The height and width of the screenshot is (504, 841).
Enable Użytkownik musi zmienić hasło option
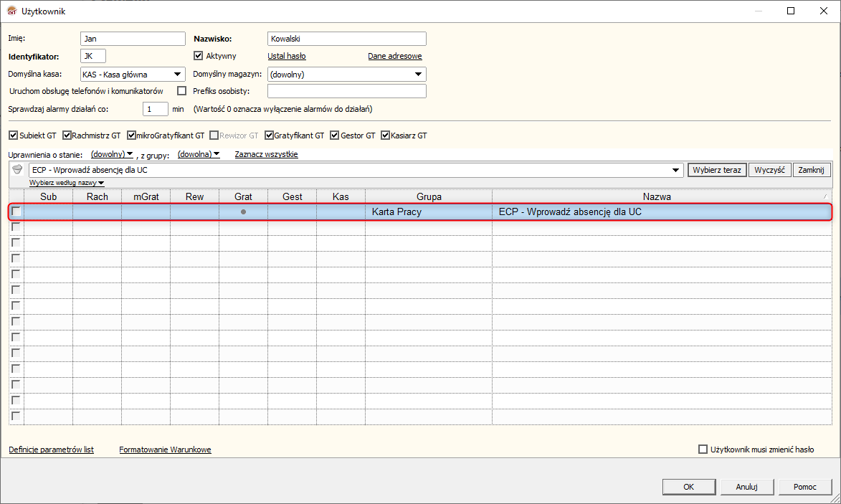(703, 450)
